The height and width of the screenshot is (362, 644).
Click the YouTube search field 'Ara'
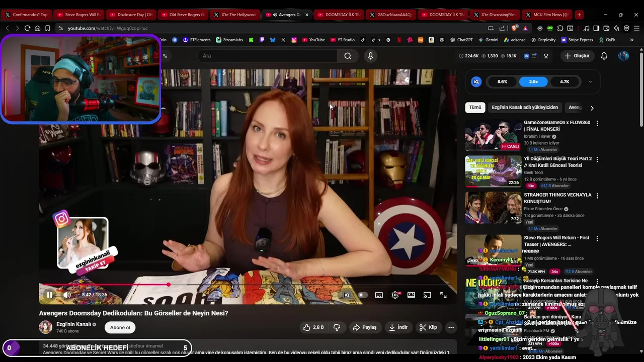268,56
